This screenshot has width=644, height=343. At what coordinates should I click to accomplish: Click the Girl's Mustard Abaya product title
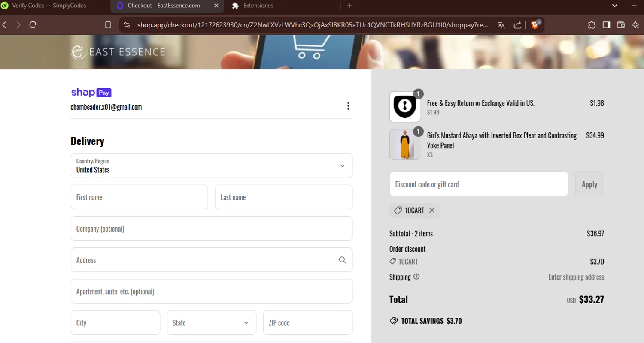point(502,141)
